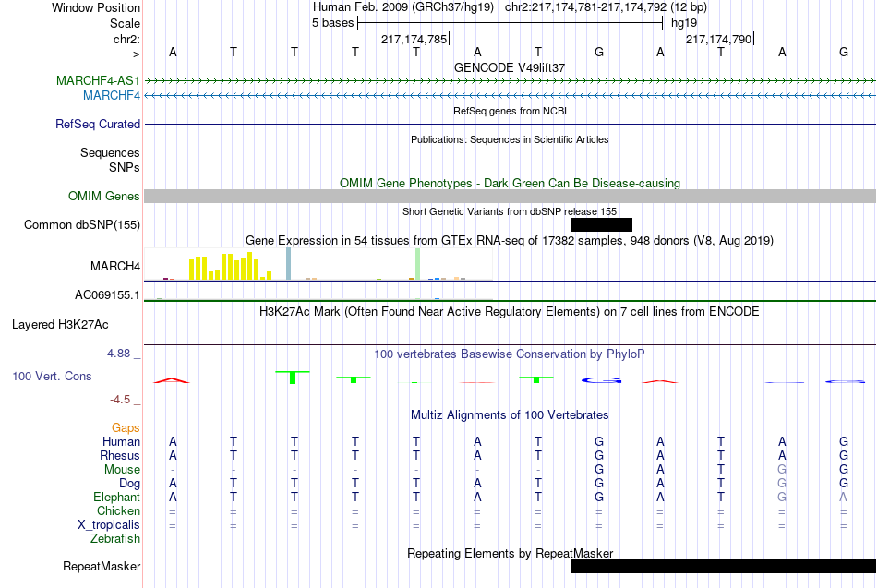Select the AC069155.1 row label
Image resolution: width=877 pixels, height=588 pixels.
(107, 294)
